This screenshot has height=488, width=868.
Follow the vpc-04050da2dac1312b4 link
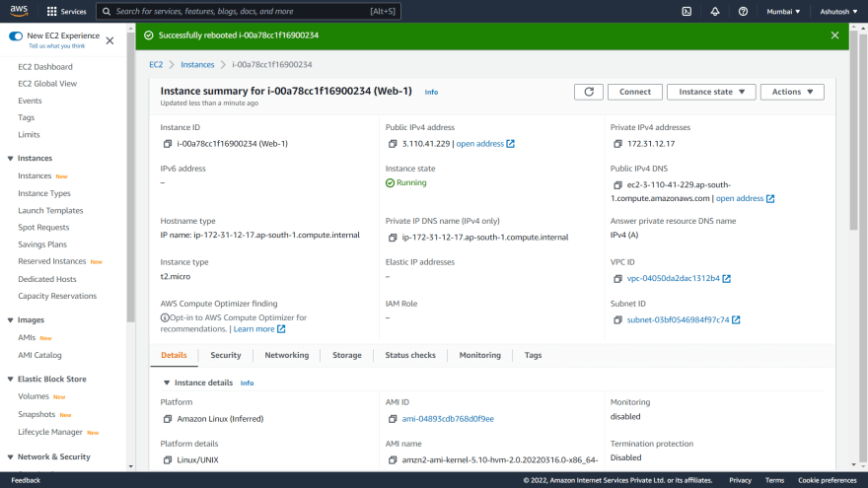pos(673,278)
